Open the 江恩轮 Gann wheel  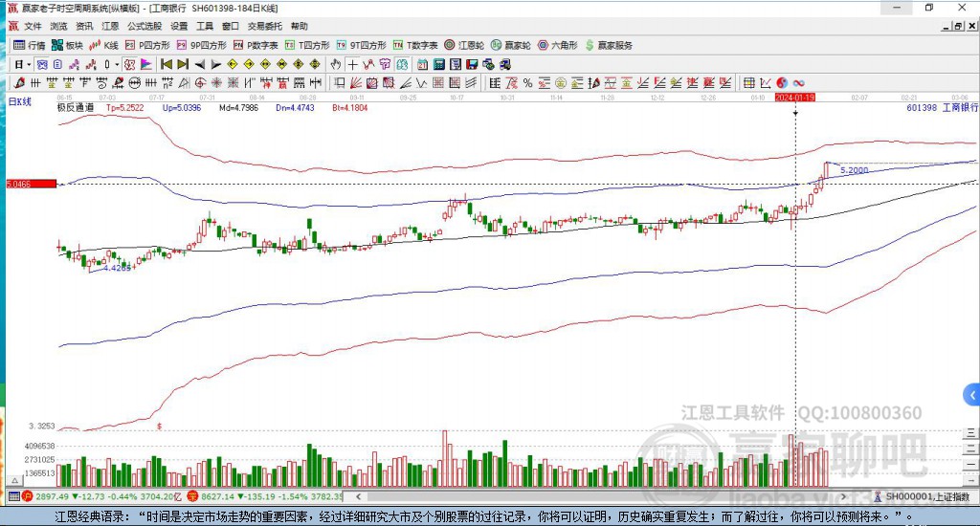click(x=464, y=45)
